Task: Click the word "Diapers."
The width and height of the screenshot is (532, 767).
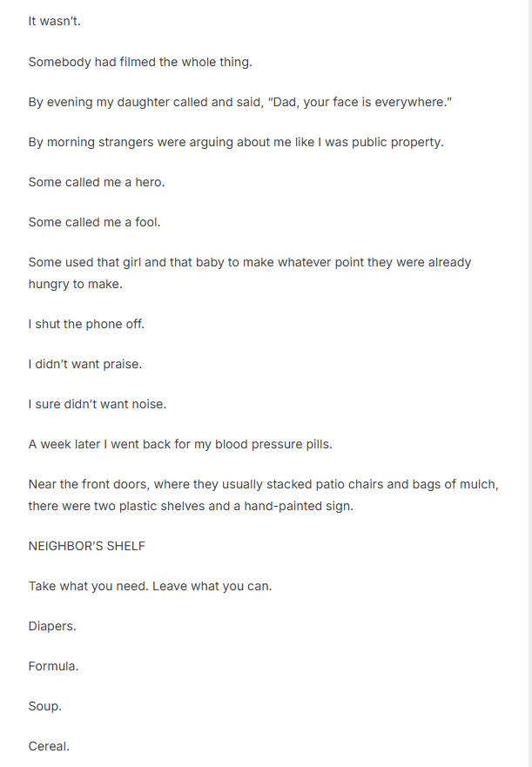Action: pyautogui.click(x=52, y=626)
